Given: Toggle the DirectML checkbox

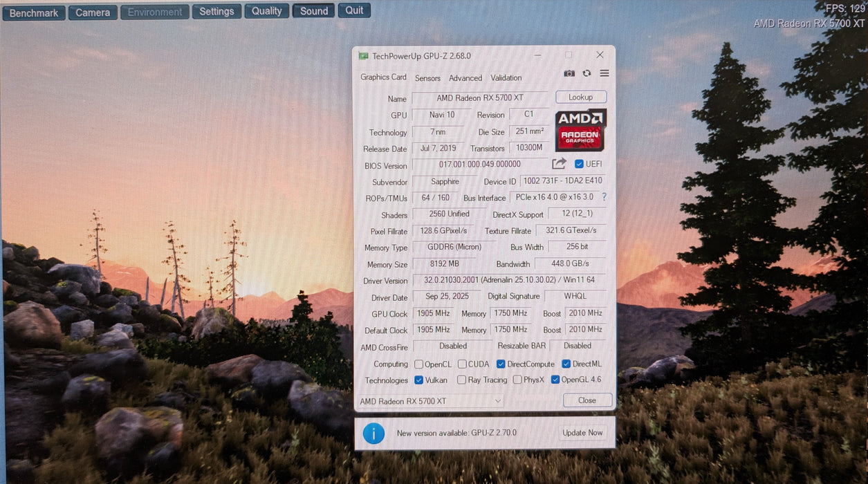Looking at the screenshot, I should tap(566, 364).
